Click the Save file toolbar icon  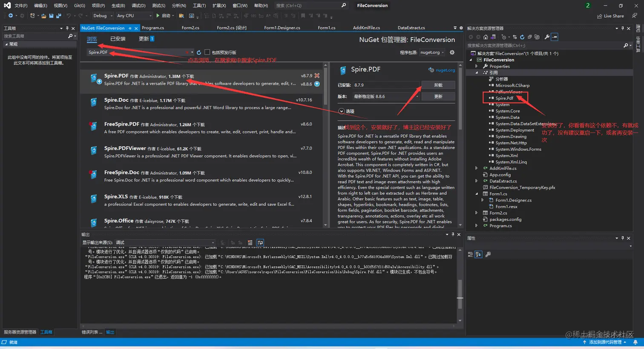(x=51, y=16)
